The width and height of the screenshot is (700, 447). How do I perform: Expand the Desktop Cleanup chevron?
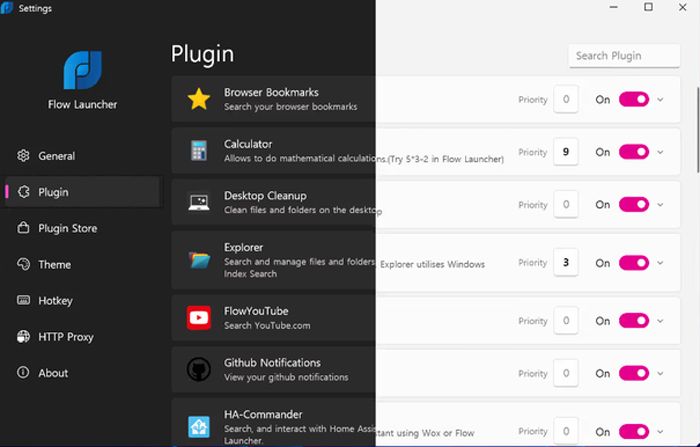click(660, 205)
